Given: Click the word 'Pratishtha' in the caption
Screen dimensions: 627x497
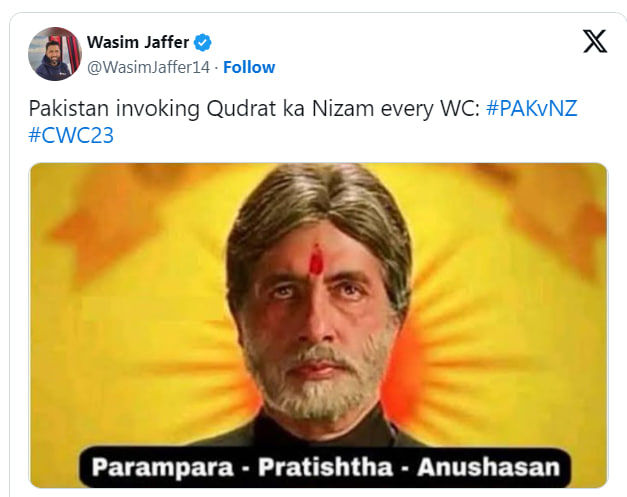Looking at the screenshot, I should point(325,467).
